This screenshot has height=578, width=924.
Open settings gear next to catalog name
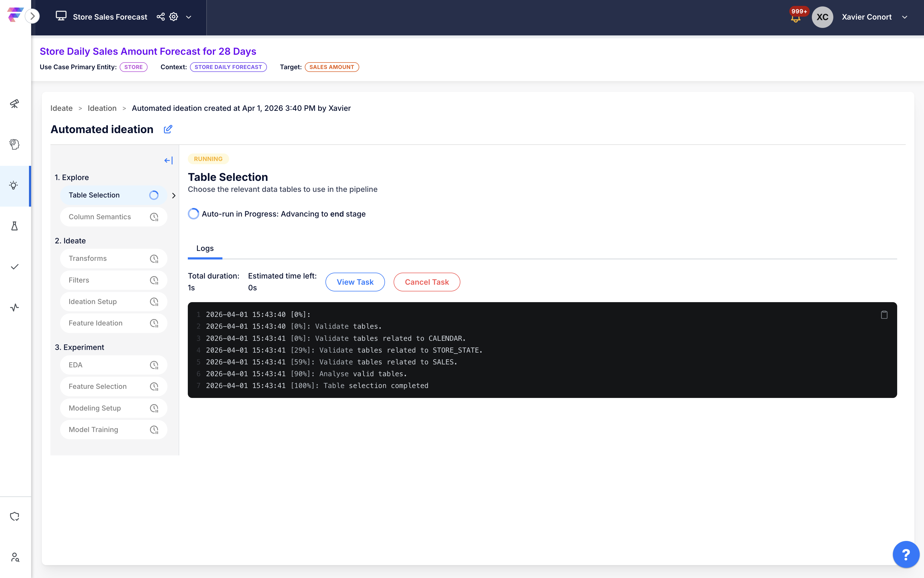pos(174,17)
